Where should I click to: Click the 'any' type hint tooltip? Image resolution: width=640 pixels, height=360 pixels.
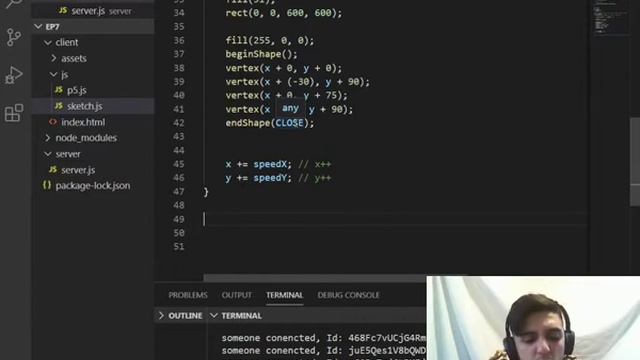(x=290, y=108)
